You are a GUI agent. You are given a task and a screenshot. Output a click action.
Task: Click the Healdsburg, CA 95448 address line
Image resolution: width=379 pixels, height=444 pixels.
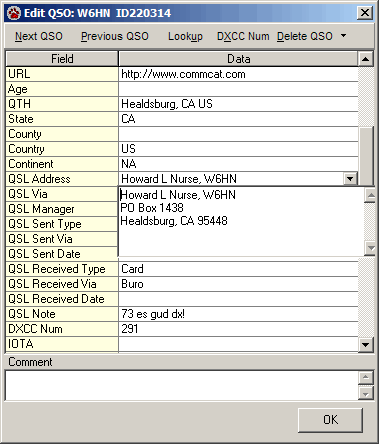tap(174, 221)
